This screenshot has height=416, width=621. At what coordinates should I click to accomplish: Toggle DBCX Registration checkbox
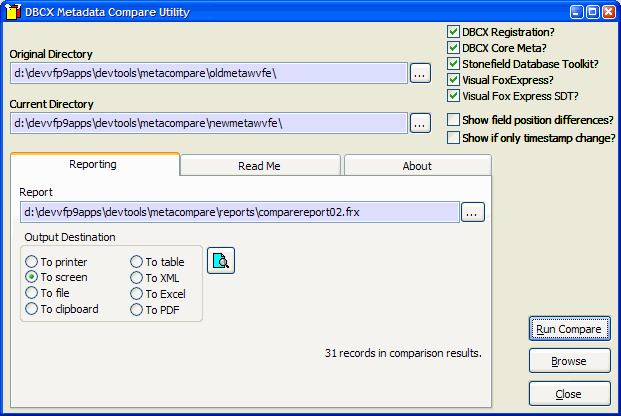point(454,31)
